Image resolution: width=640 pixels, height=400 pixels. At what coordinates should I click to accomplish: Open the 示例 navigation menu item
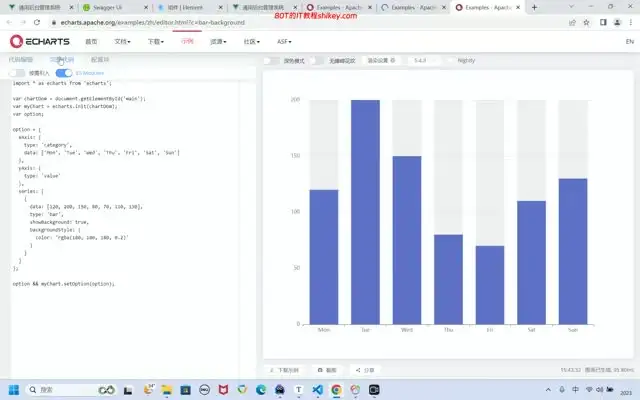click(x=187, y=42)
